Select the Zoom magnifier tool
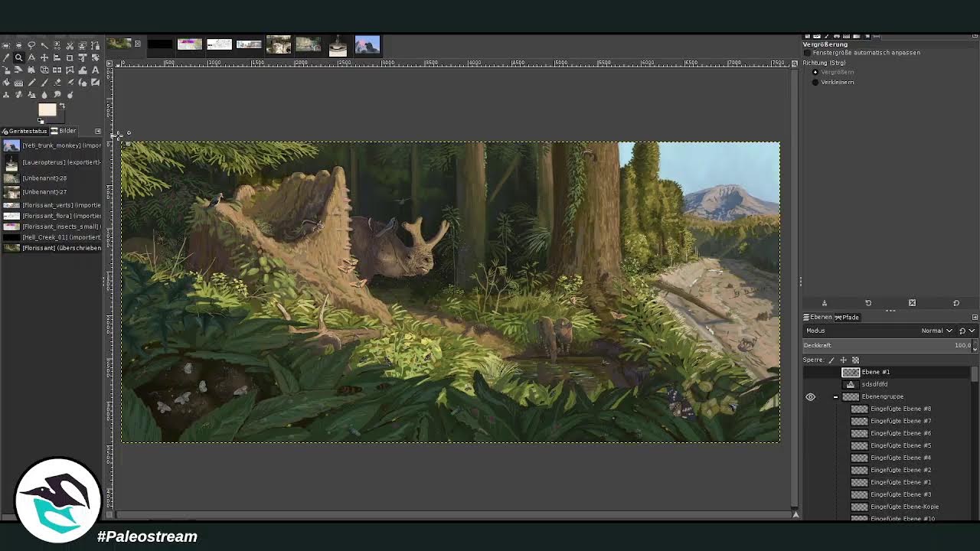The image size is (980, 551). [x=18, y=57]
